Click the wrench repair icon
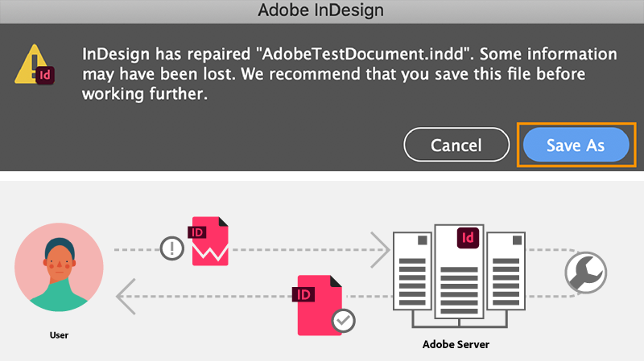 point(586,273)
